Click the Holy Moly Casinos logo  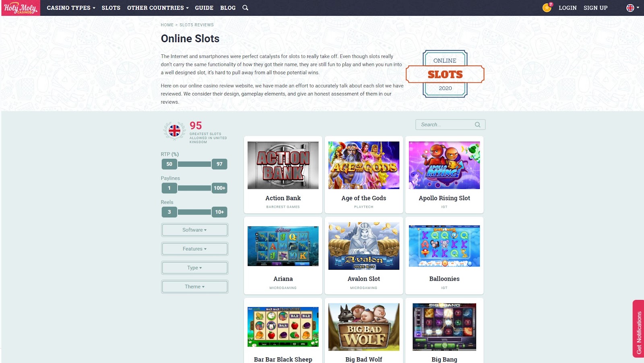click(21, 8)
